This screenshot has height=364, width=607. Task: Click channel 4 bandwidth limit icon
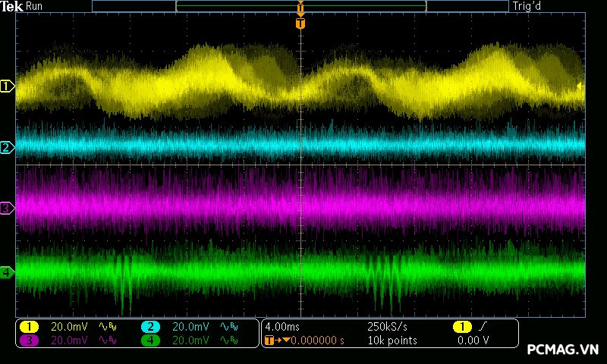coord(228,340)
